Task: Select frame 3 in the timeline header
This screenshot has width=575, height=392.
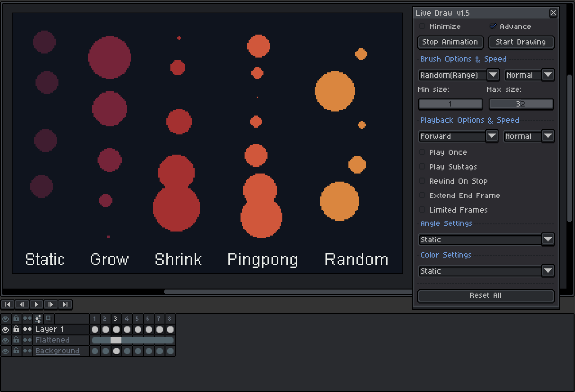Action: [116, 319]
